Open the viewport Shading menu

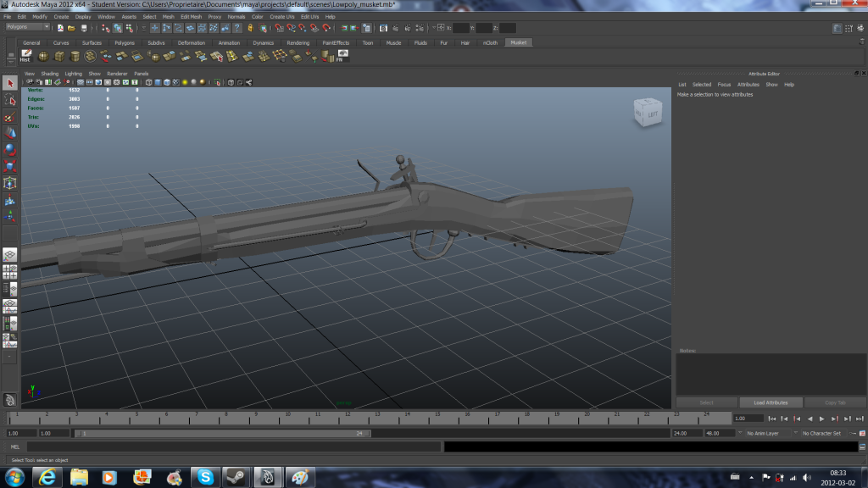[49, 74]
